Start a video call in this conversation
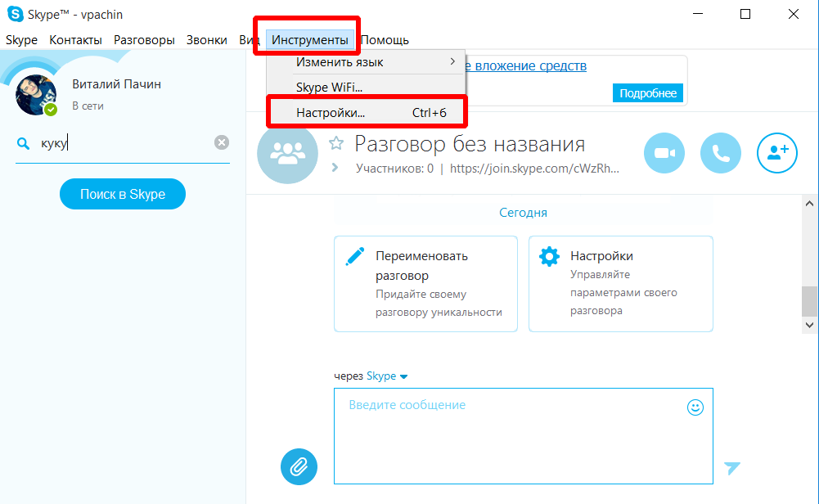The image size is (819, 504). [x=664, y=153]
